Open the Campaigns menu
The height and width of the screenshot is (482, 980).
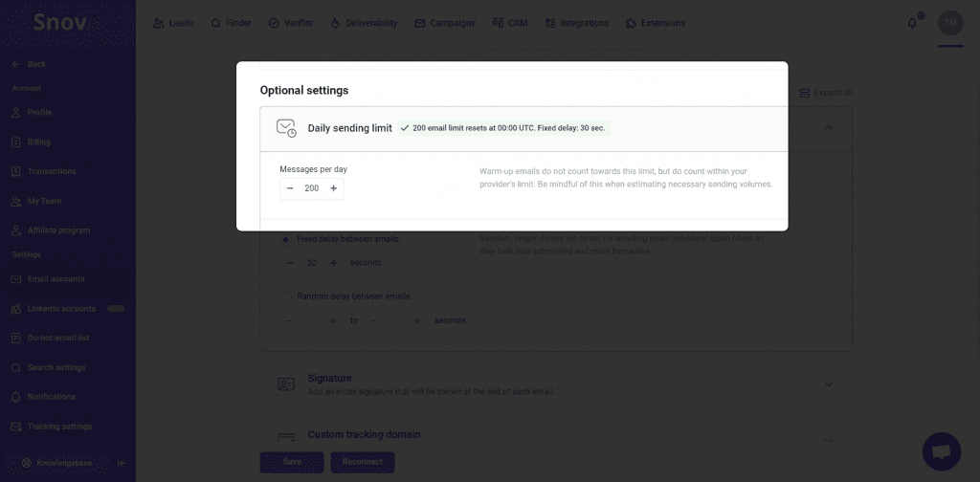[x=445, y=23]
